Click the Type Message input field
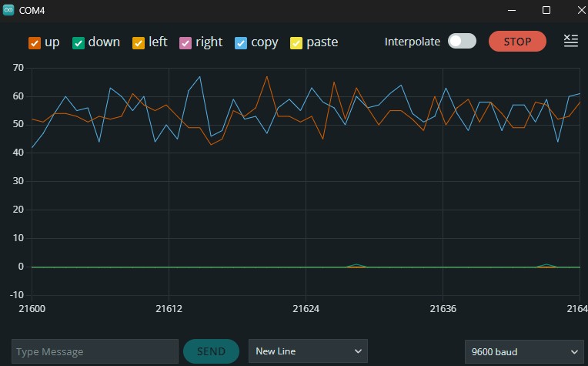The height and width of the screenshot is (366, 588). 95,351
